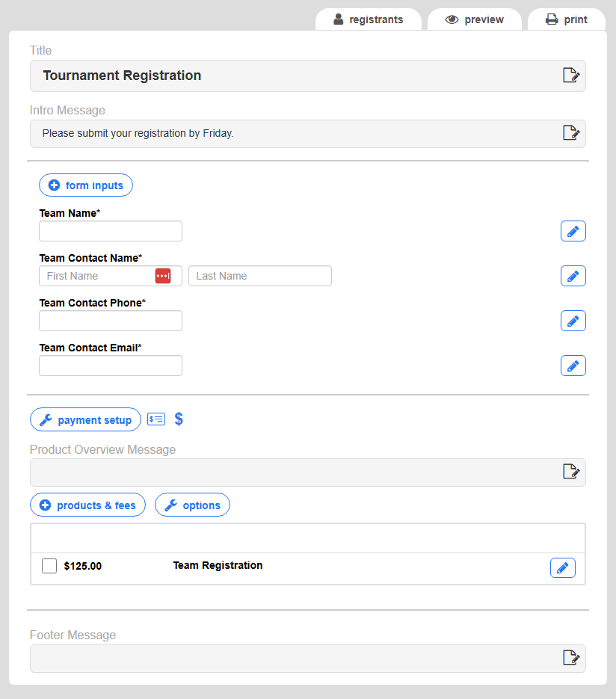The image size is (616, 699).
Task: Click the payment card icon next to payment setup
Action: pyautogui.click(x=156, y=419)
